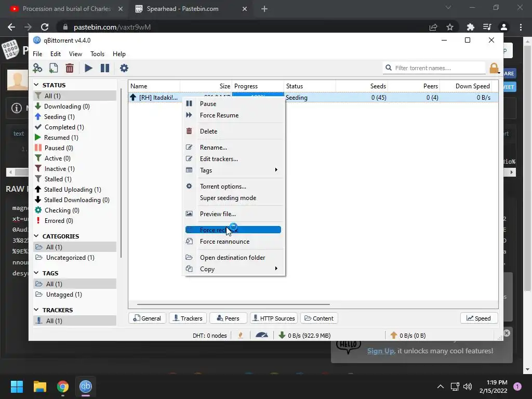This screenshot has height=399, width=532.
Task: Click the lock UI padlock icon
Action: [x=494, y=68]
